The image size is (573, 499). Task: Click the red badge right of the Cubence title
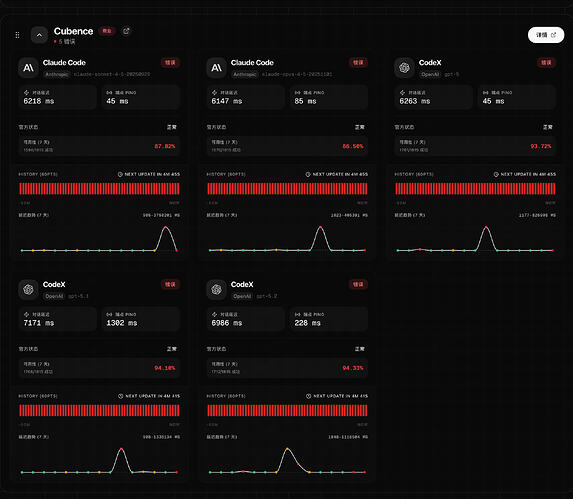[x=107, y=31]
